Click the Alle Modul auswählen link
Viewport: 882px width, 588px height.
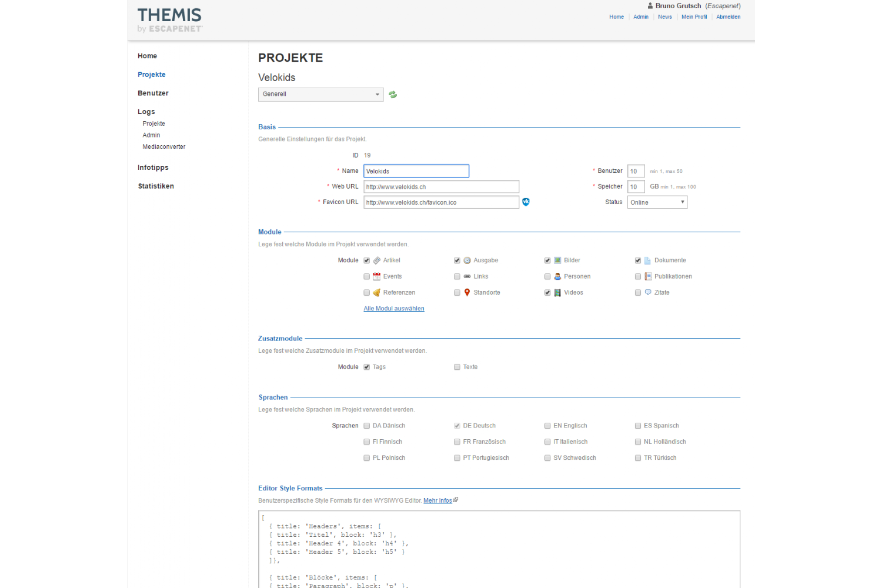393,309
